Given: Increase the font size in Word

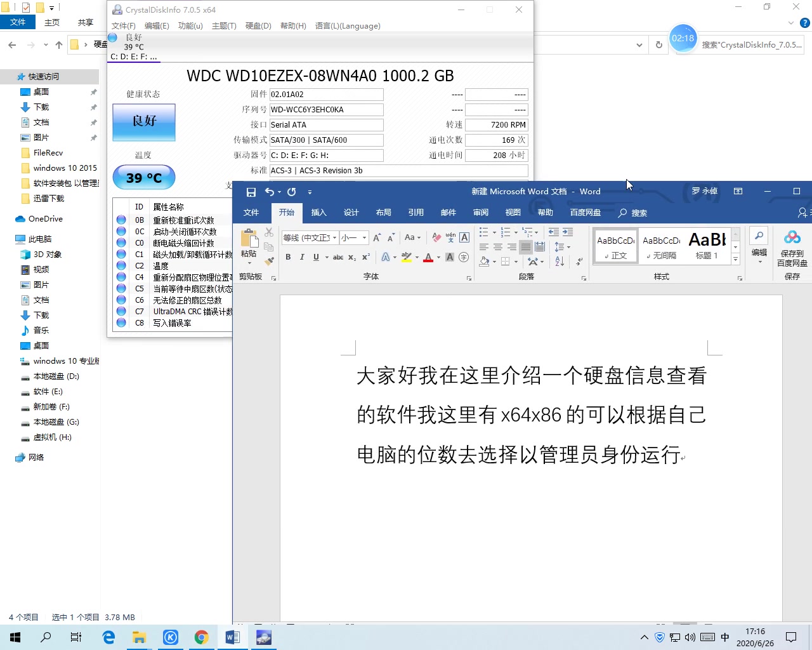Looking at the screenshot, I should [377, 237].
